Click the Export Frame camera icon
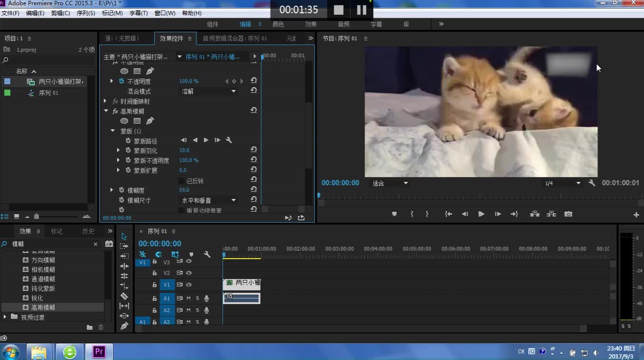Viewport: 644px width, 360px height. pyautogui.click(x=568, y=214)
